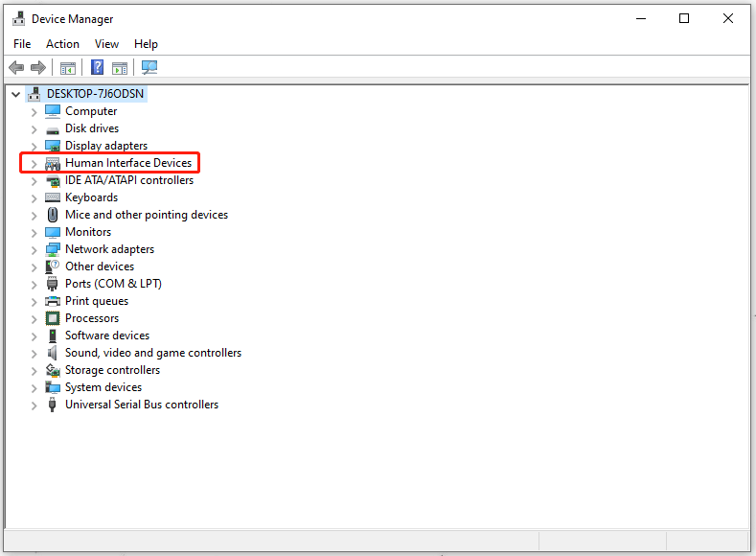The width and height of the screenshot is (756, 556).
Task: Expand the Display adapters chevron
Action: click(34, 147)
